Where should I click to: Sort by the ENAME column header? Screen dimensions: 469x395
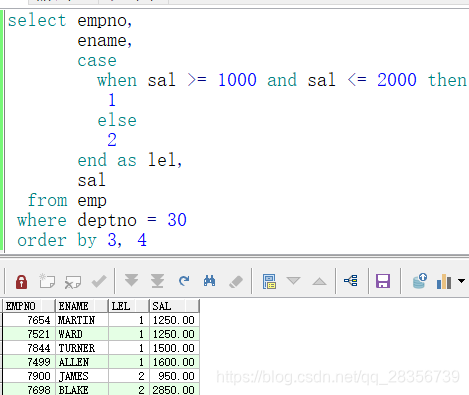click(x=82, y=306)
